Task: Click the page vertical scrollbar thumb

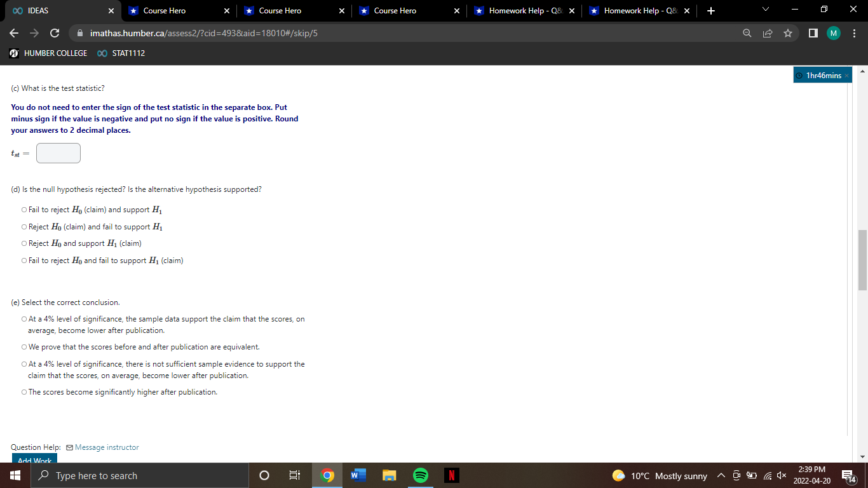Action: point(862,260)
